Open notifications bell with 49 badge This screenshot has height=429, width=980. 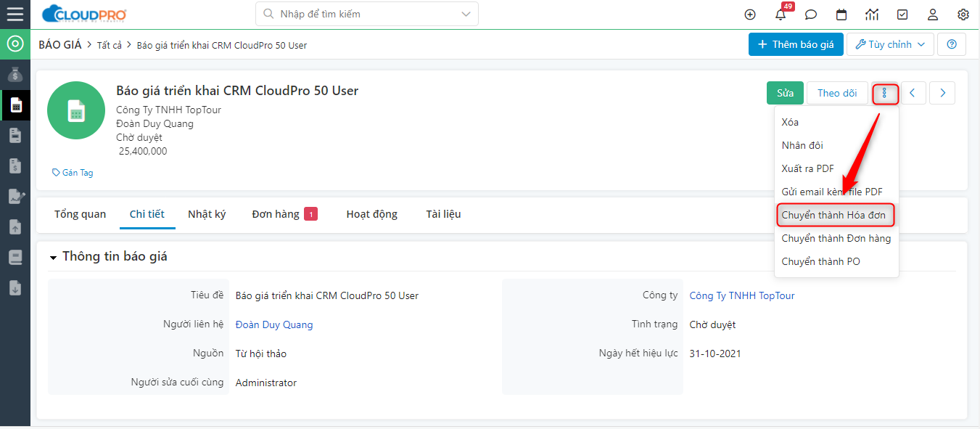(782, 13)
